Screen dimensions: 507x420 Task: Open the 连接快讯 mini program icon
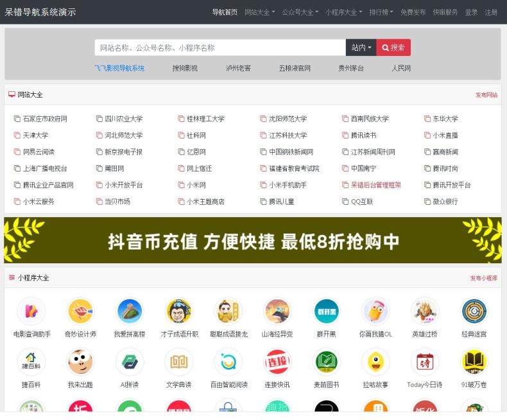tap(277, 362)
